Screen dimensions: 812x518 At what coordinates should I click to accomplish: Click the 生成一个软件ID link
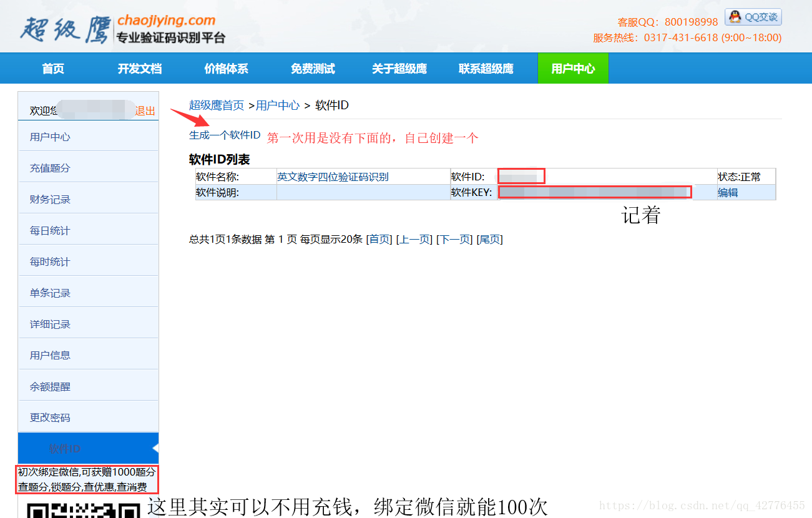225,135
